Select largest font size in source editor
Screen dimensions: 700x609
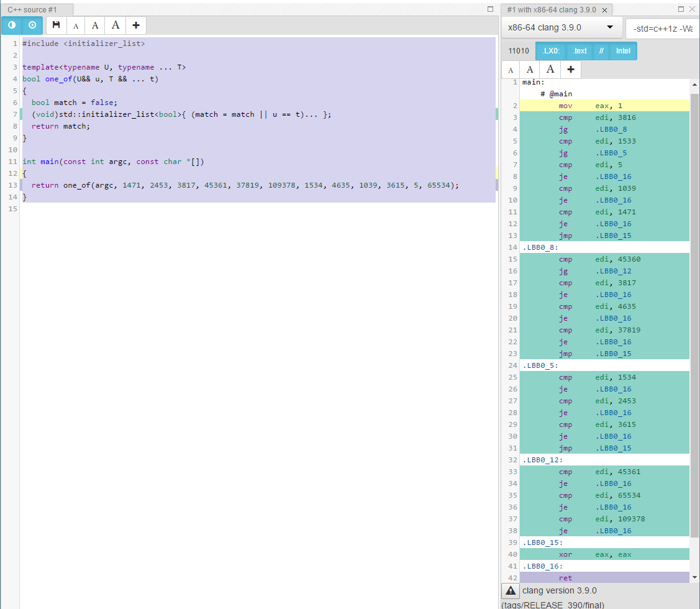pos(116,25)
